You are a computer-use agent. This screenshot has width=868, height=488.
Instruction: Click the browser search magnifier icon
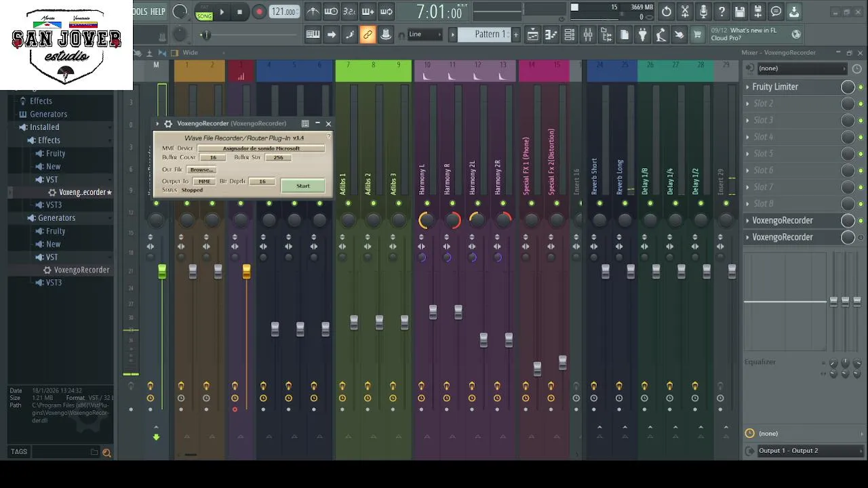pos(106,452)
